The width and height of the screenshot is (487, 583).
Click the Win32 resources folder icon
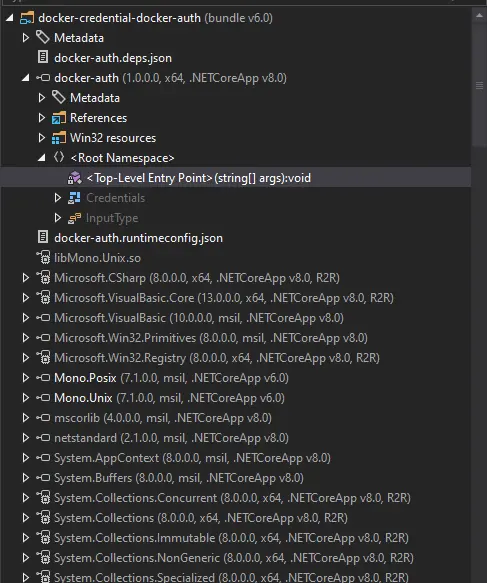(x=59, y=138)
